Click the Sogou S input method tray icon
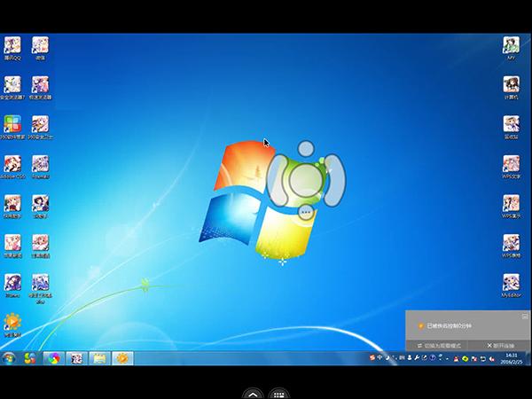The width and height of the screenshot is (532, 399). click(372, 357)
